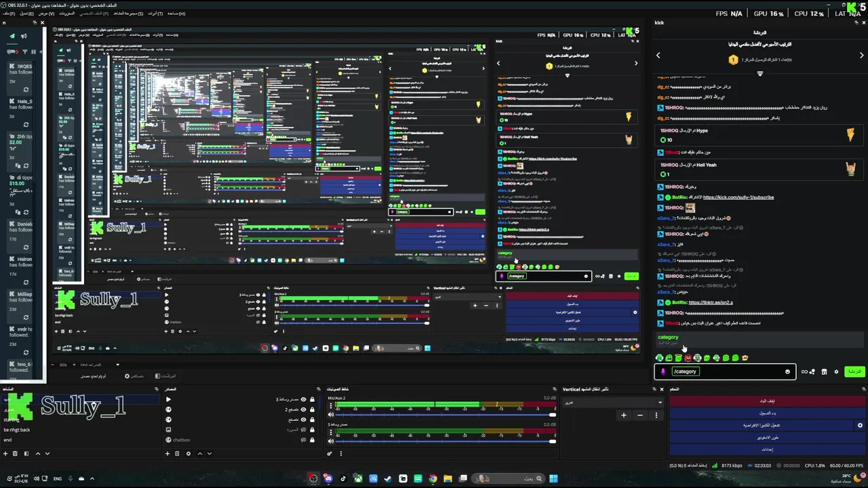
Task: Mute the Mic/Aux 2 speaker icon
Action: pos(331,413)
